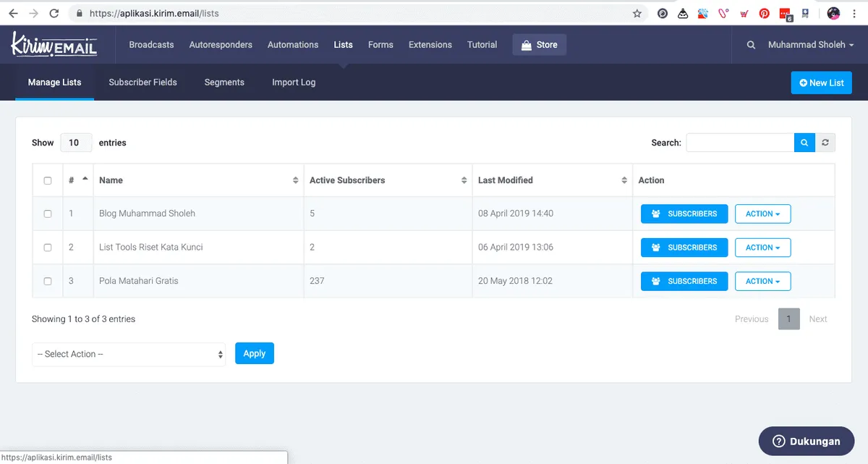Click the Store shopping bag button

pos(539,45)
